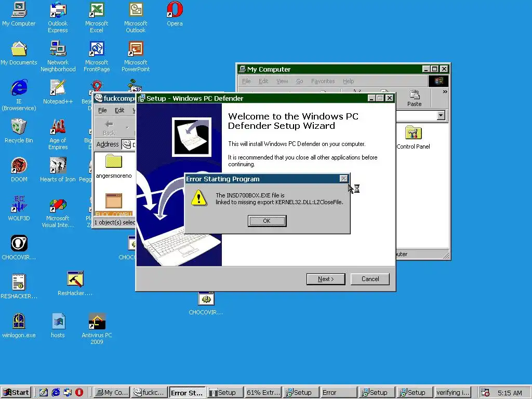Expand the toolbar overflow chevron in My Computer
This screenshot has height=399, width=532.
click(x=445, y=92)
